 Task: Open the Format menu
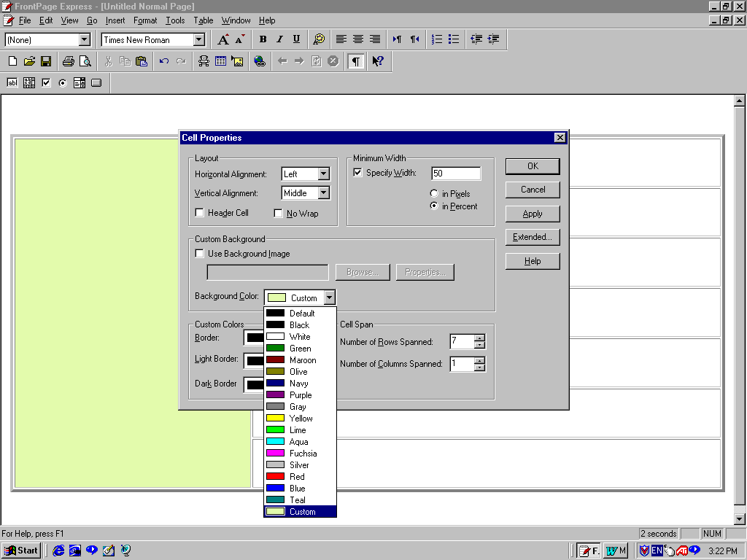pyautogui.click(x=145, y=20)
